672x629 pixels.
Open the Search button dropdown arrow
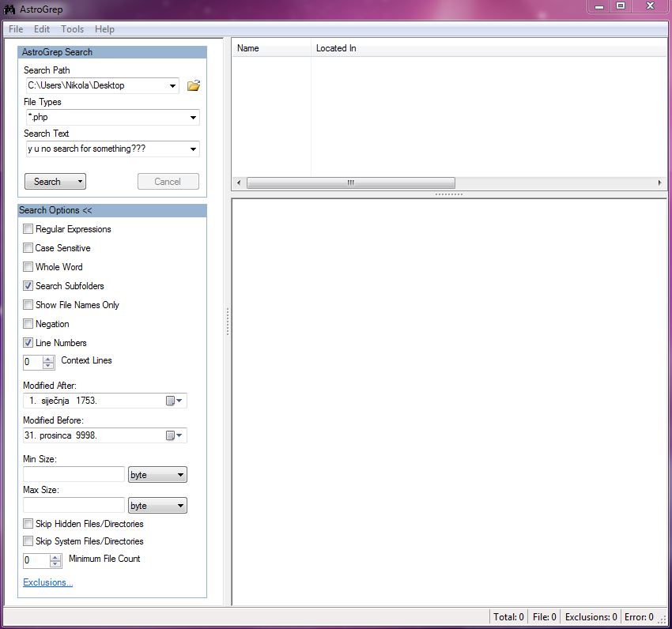[80, 181]
